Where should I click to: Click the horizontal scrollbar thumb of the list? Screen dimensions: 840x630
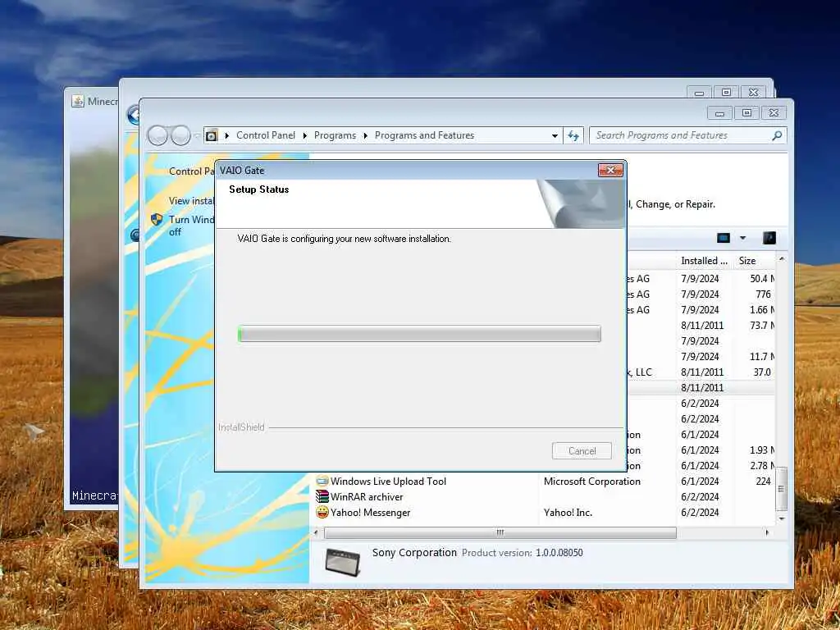(500, 532)
